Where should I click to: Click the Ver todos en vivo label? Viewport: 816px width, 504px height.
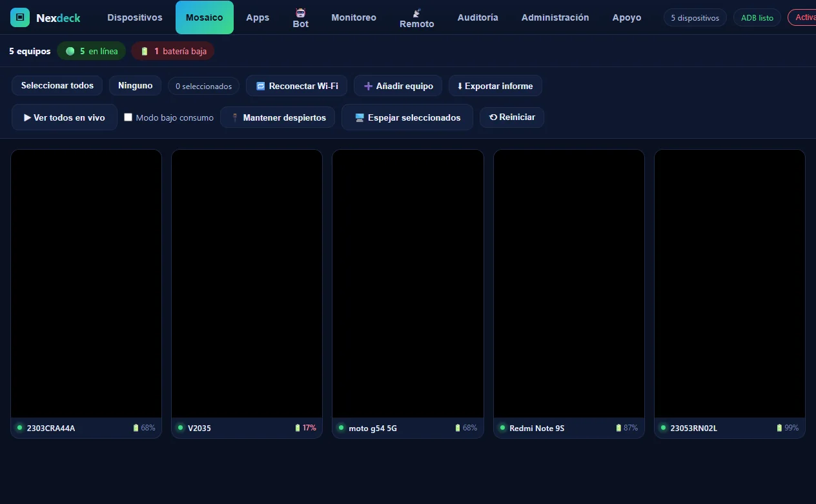pos(69,117)
